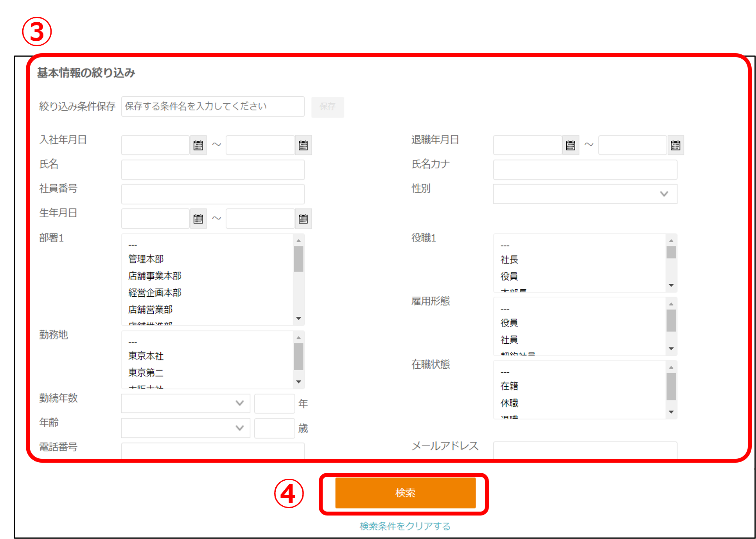Click the orange 検索 button
756x539 pixels.
pyautogui.click(x=405, y=493)
